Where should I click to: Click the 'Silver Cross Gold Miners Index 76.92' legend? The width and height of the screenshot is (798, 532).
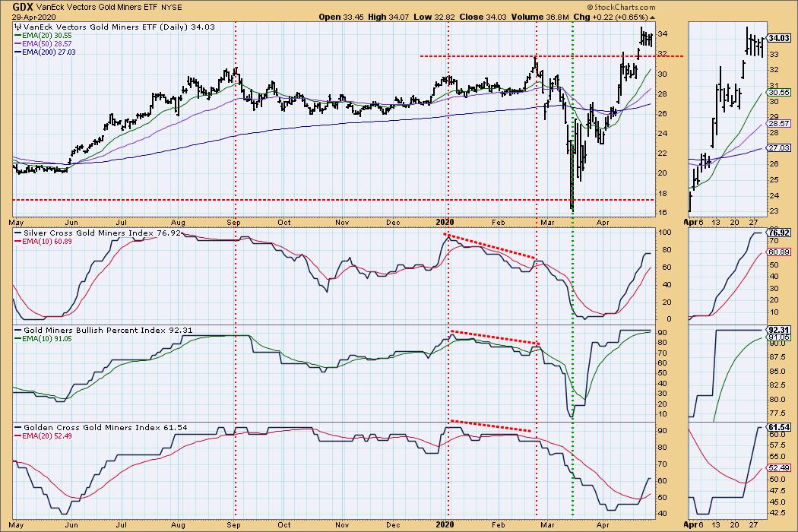(98, 233)
